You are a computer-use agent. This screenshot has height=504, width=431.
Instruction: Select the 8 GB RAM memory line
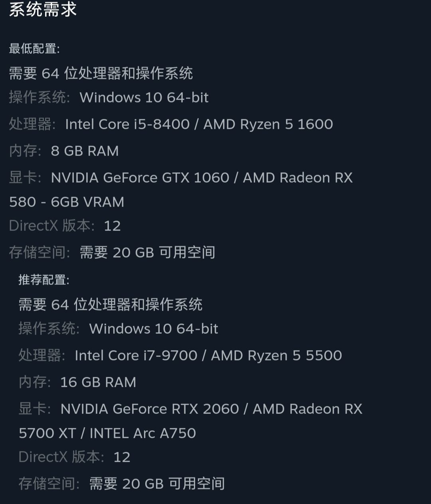pos(85,151)
